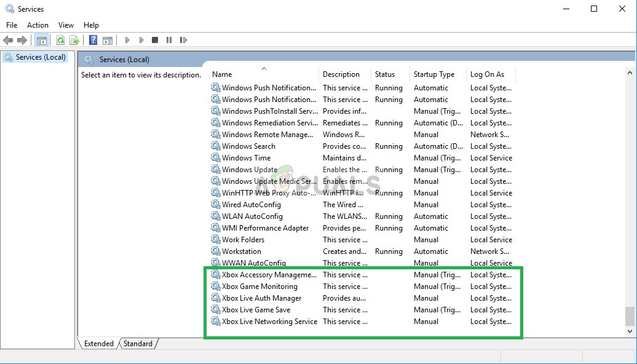Click Running status of WLAN AutoConfig

pyautogui.click(x=389, y=216)
